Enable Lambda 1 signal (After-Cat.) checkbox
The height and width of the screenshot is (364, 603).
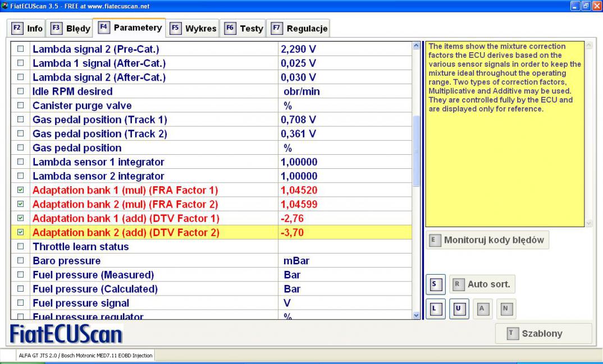[20, 63]
